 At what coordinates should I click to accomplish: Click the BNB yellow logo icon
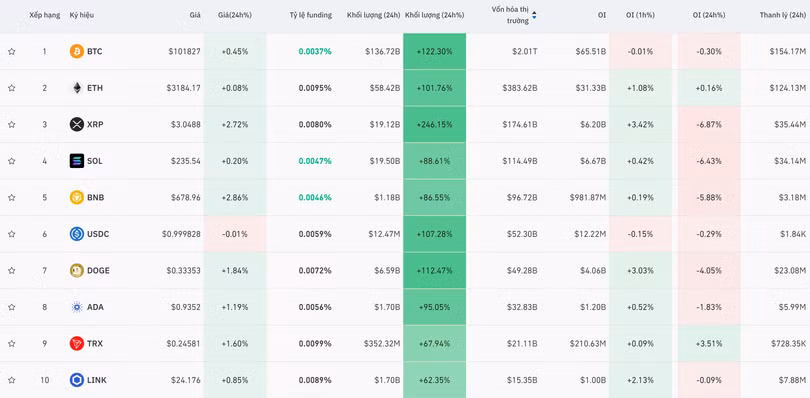76,197
